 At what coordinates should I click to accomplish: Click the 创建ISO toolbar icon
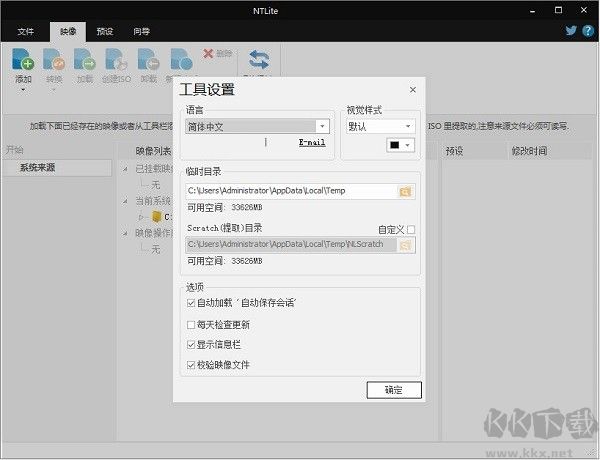[116, 60]
